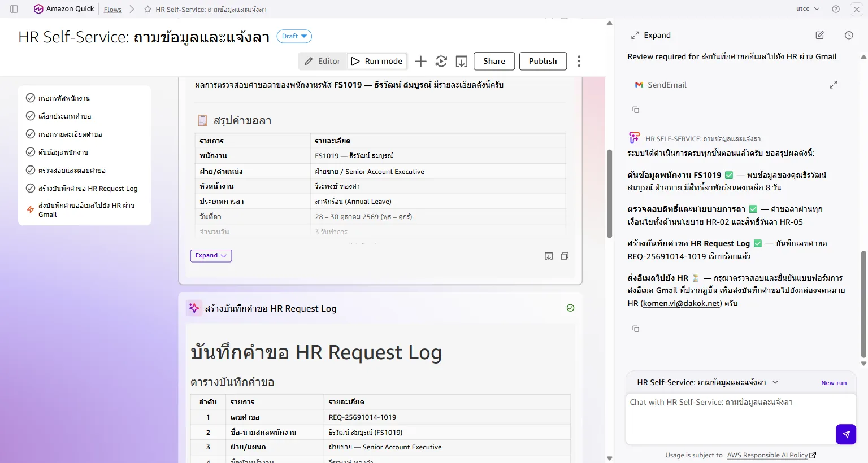Open the utcc account dropdown
Screen dimensions: 868x463
pos(808,9)
